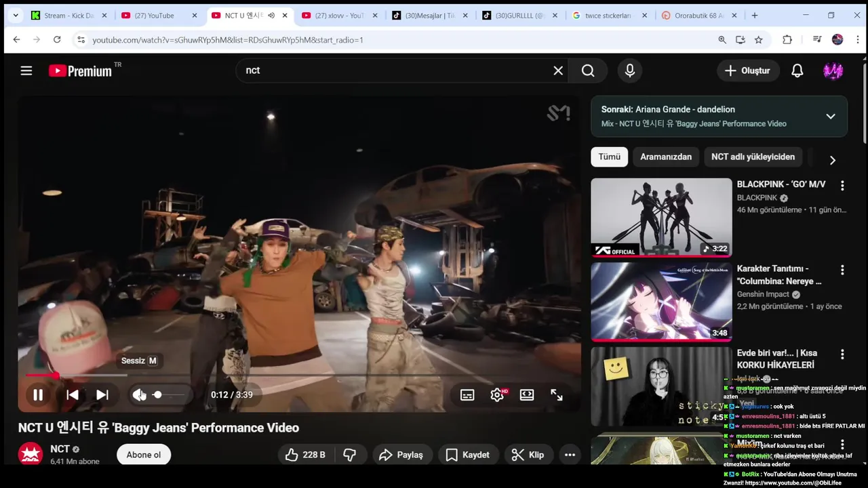Open Karakter Tanıtımı Columbina thumbnail
This screenshot has width=868, height=488.
(661, 302)
